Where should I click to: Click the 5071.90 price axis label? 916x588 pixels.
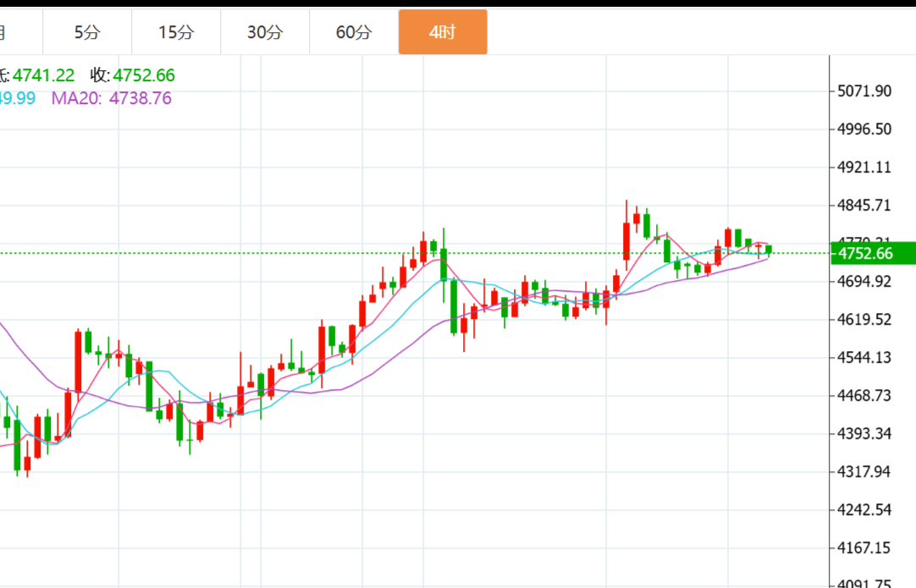point(864,91)
